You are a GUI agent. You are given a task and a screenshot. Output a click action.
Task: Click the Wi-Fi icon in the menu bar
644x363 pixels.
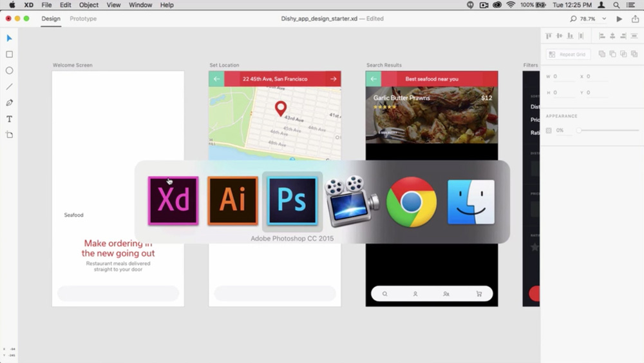coord(511,5)
